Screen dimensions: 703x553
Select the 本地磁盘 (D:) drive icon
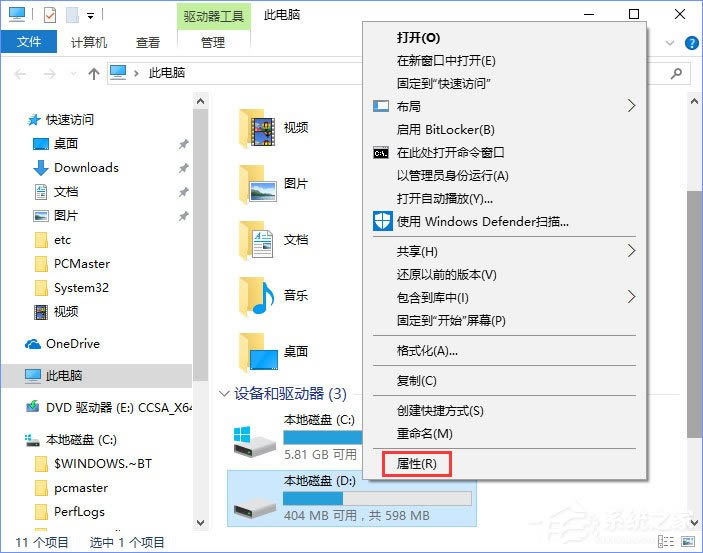254,509
